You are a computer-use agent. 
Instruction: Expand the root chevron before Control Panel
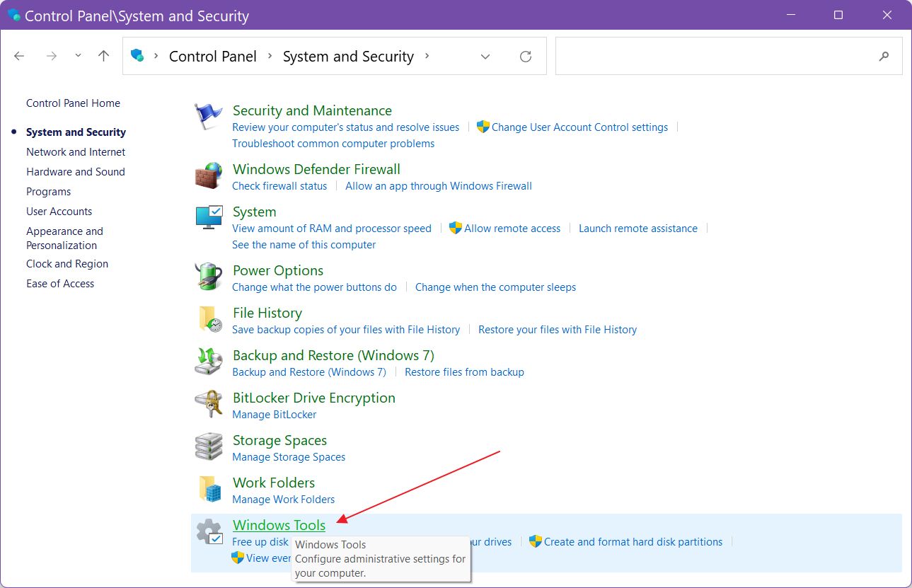pyautogui.click(x=156, y=56)
